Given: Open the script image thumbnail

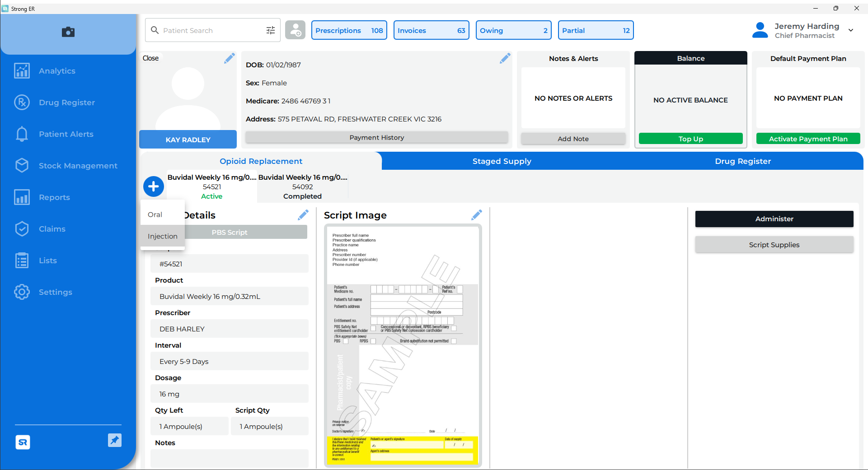Looking at the screenshot, I should click(403, 345).
